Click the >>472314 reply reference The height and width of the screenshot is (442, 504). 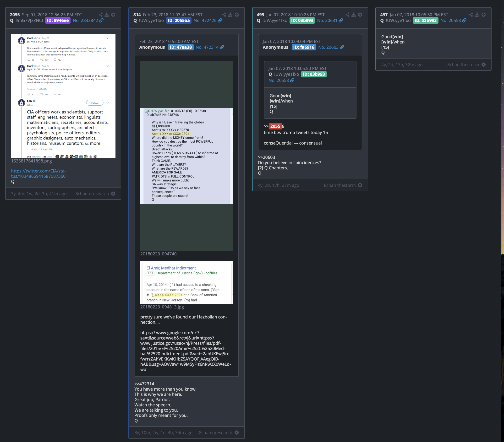coord(144,384)
